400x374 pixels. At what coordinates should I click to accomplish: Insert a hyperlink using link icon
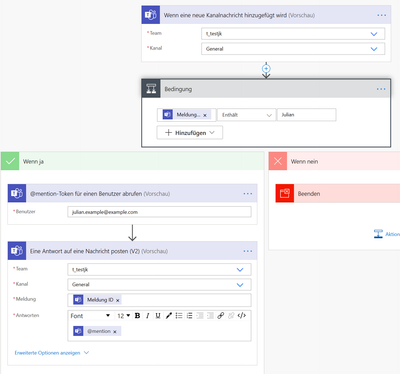(x=221, y=316)
